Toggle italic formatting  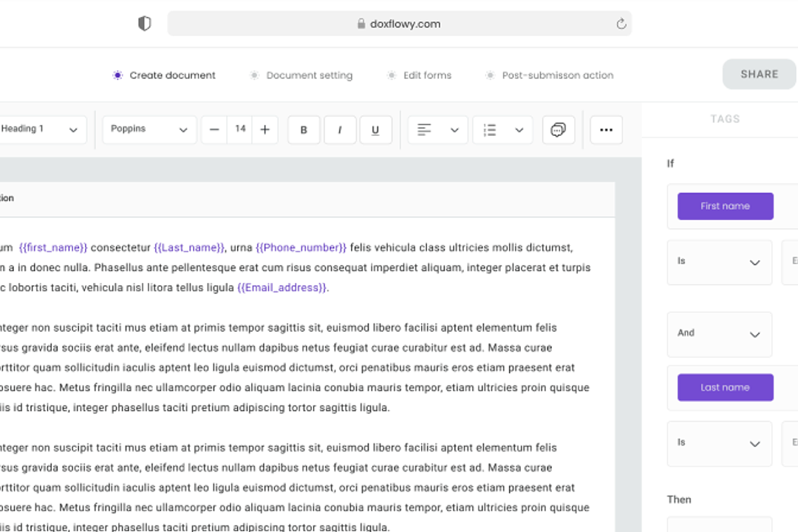[x=340, y=130]
